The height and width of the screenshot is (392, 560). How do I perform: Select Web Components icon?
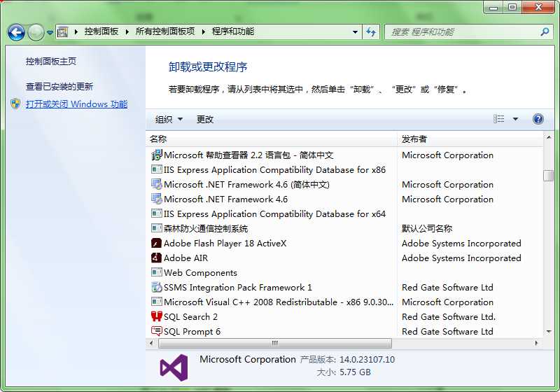156,272
